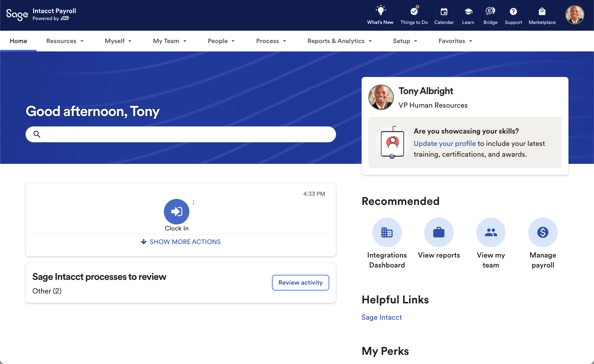Open Things to Do checklist icon
The width and height of the screenshot is (594, 364).
(414, 11)
